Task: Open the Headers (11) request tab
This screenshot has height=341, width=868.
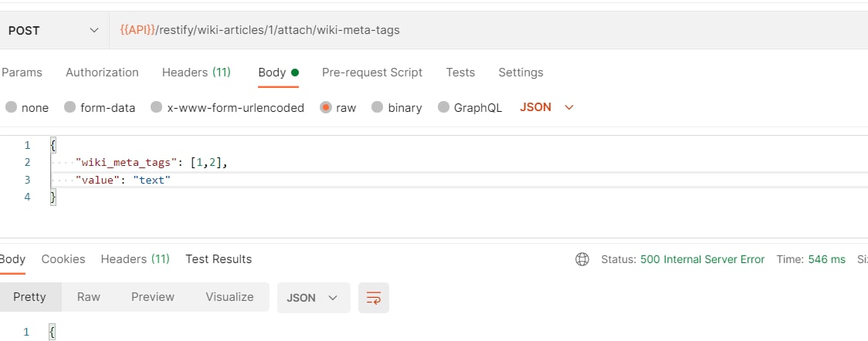Action: click(196, 73)
